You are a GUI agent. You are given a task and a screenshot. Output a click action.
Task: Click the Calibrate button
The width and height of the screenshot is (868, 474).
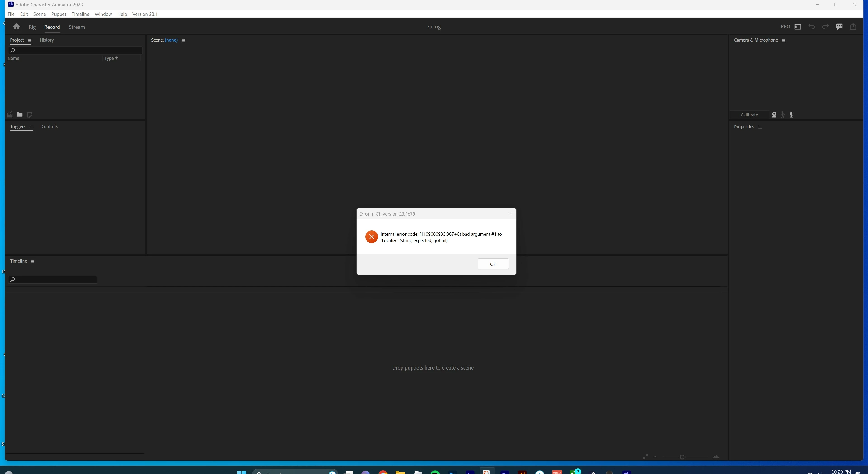pos(749,115)
